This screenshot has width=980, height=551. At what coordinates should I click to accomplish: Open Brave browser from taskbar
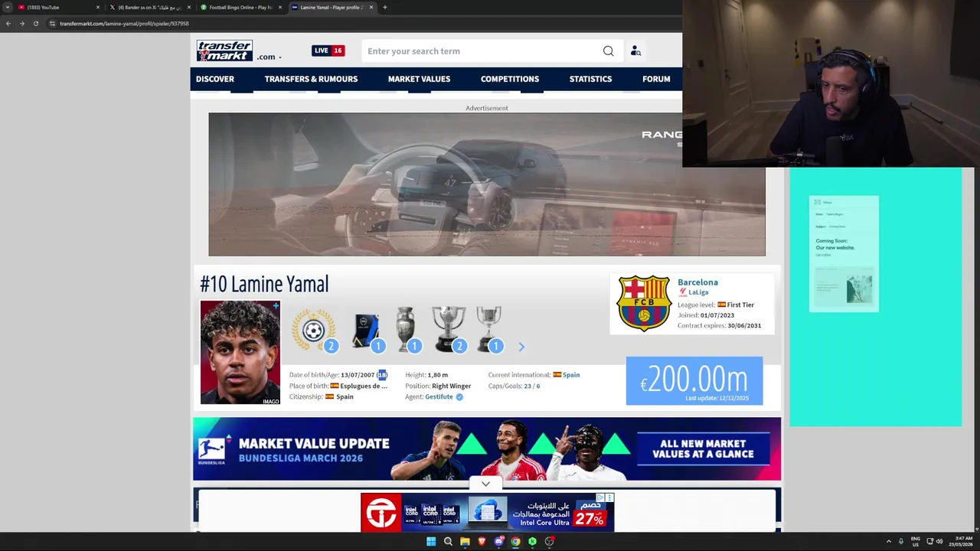click(482, 541)
